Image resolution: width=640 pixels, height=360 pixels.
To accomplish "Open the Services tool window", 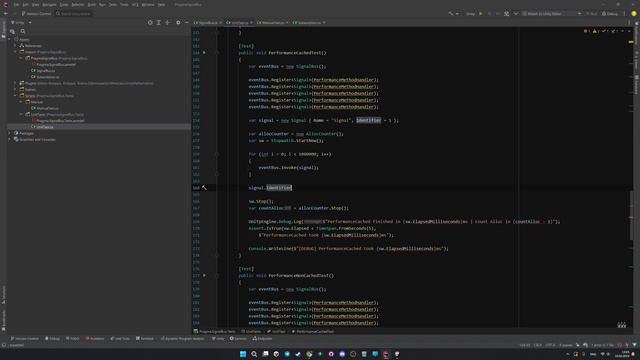I will (238, 339).
